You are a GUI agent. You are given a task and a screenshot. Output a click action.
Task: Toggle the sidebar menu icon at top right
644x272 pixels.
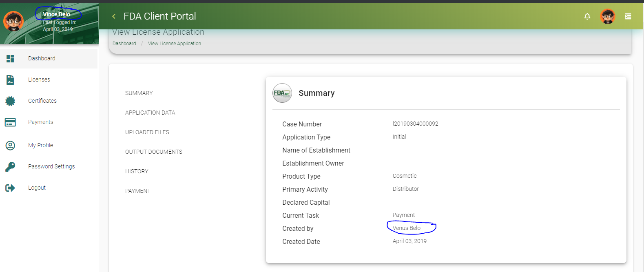click(628, 16)
